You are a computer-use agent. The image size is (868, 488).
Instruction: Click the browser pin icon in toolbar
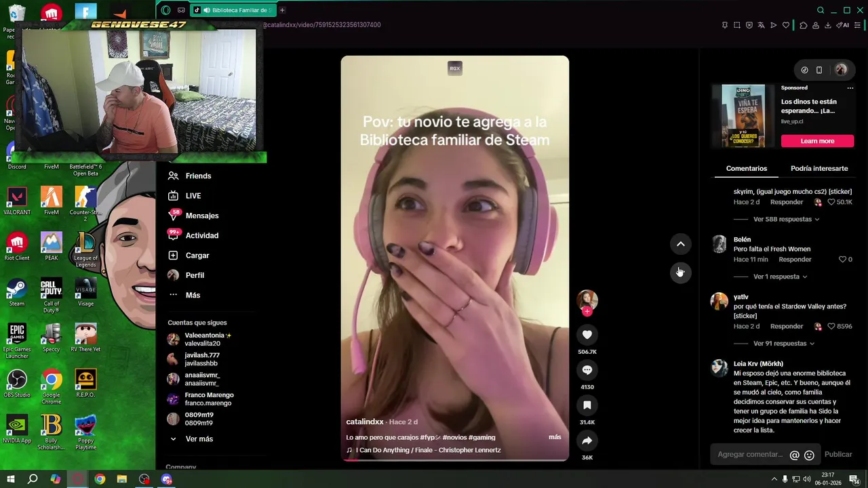pyautogui.click(x=725, y=25)
